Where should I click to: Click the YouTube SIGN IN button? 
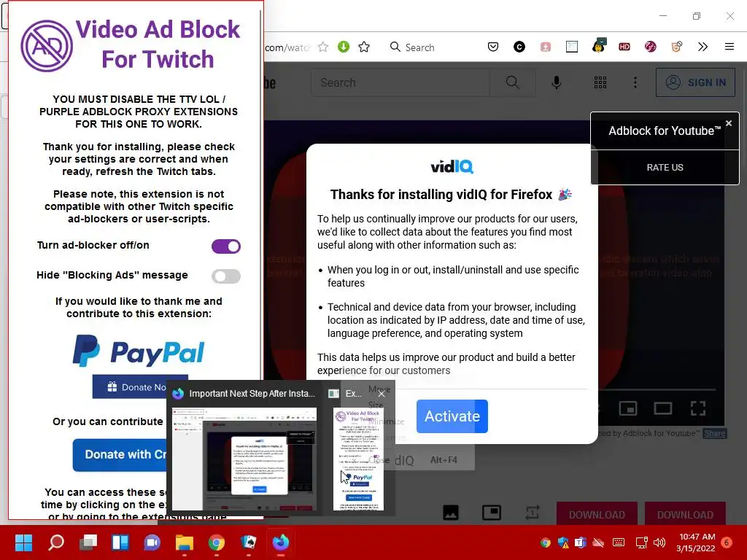(x=695, y=82)
